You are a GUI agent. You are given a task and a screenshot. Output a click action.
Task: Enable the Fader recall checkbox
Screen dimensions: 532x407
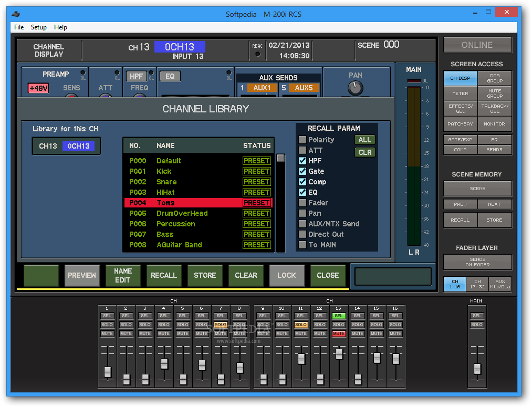[x=302, y=203]
